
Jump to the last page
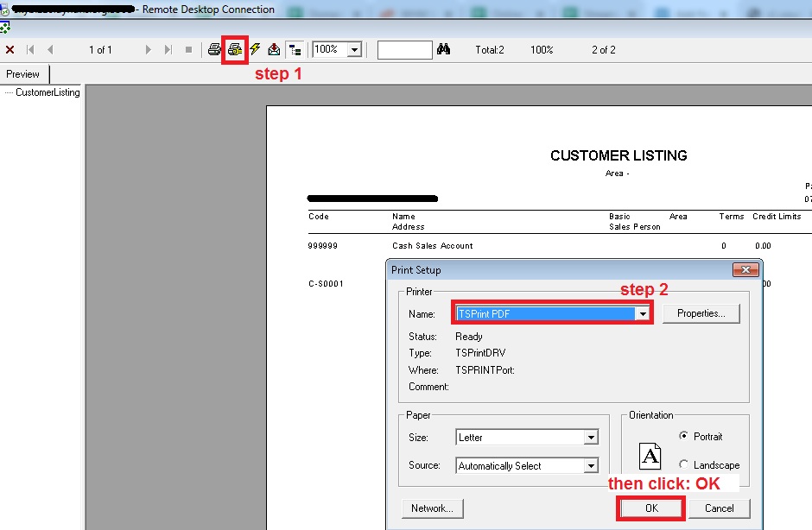tap(168, 50)
